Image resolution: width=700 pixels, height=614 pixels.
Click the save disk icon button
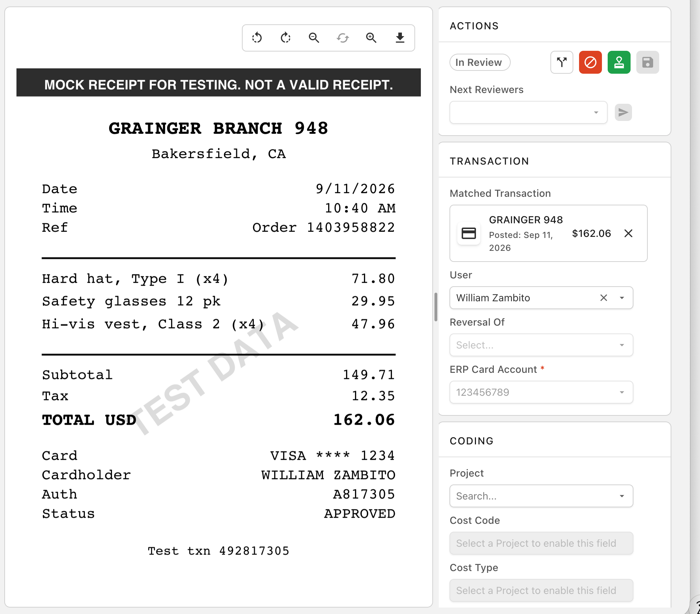648,62
